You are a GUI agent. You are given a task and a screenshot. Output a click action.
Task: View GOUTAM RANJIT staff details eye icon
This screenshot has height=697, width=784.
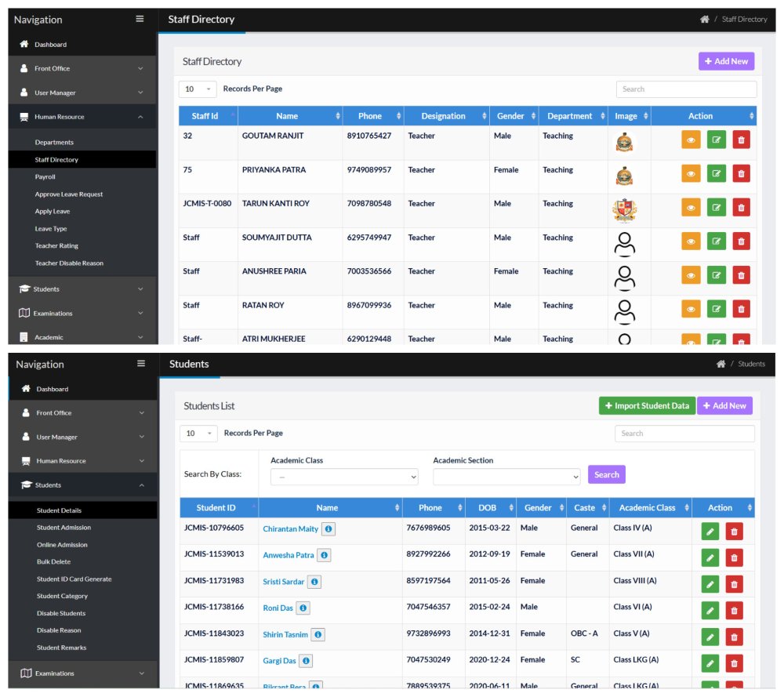tap(691, 140)
